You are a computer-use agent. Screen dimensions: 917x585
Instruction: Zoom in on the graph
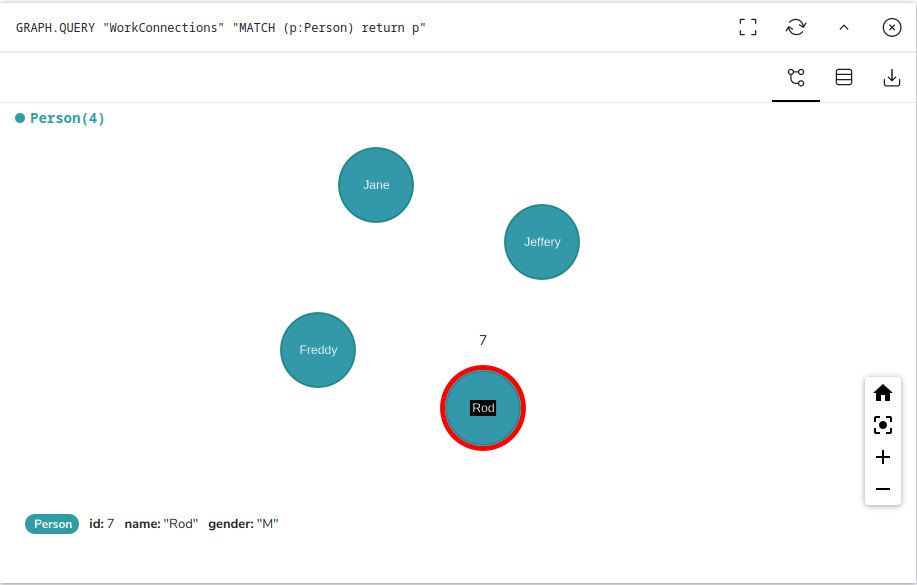click(882, 457)
